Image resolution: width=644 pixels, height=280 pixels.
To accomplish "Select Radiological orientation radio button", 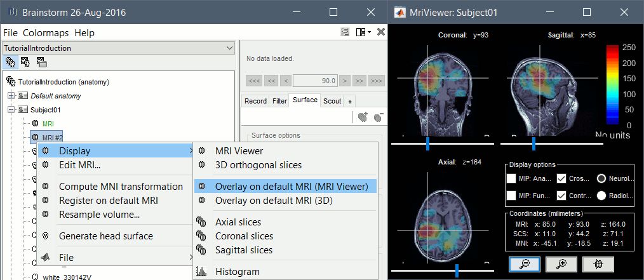I will (x=601, y=196).
